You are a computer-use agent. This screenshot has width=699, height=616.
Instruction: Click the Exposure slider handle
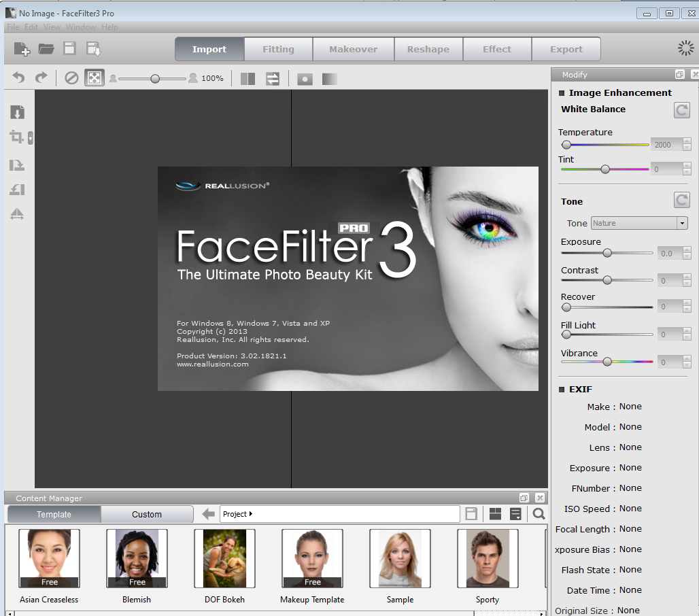point(607,253)
